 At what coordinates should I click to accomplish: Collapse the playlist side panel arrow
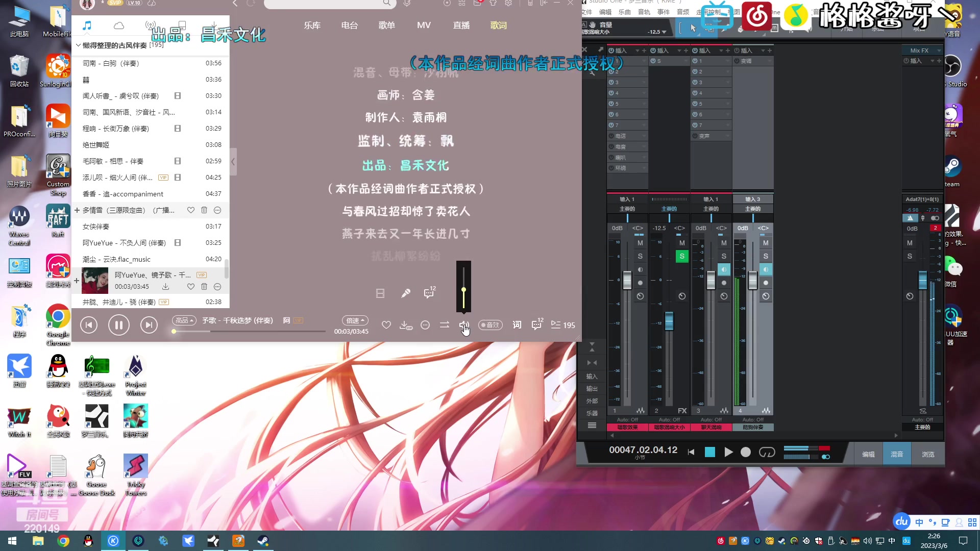pos(233,162)
